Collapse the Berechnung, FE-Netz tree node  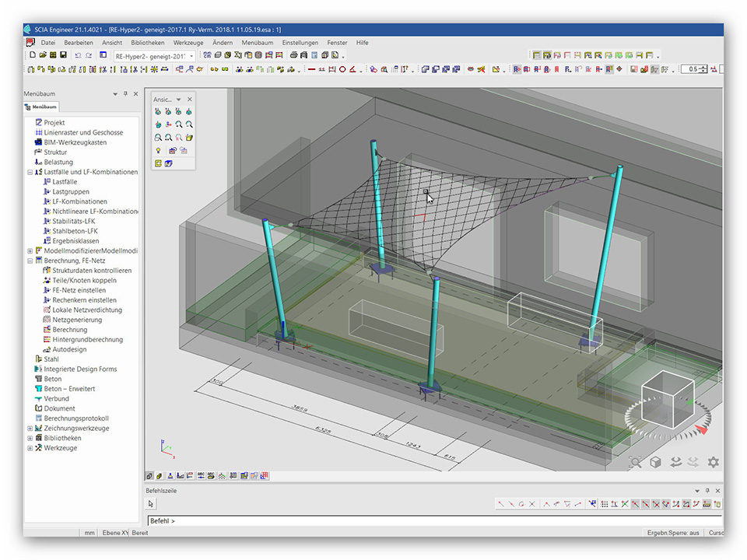[x=30, y=261]
